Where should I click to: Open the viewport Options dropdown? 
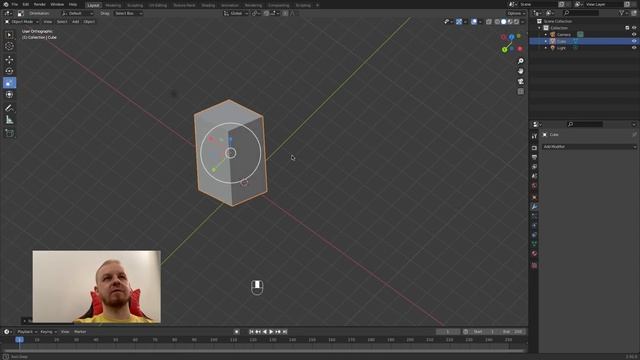516,13
